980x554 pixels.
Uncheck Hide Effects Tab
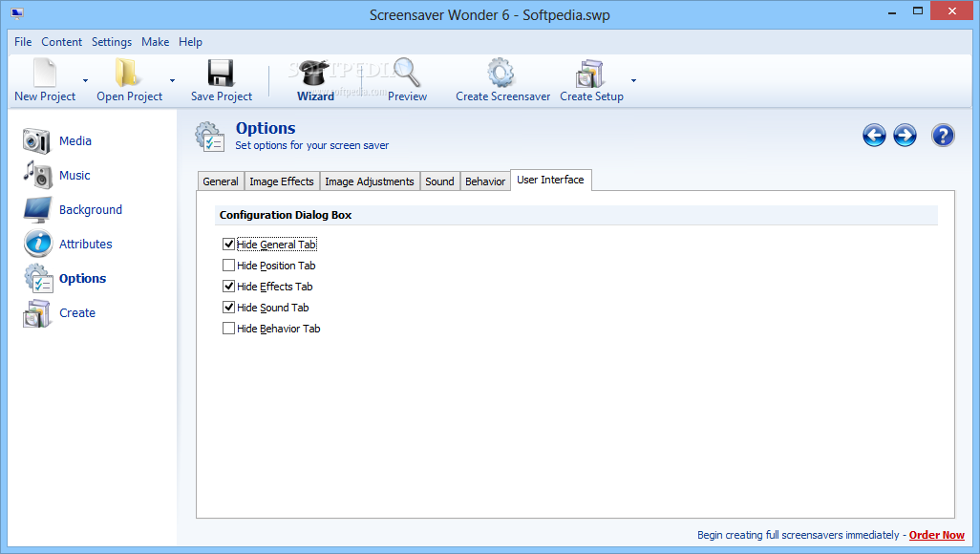228,287
